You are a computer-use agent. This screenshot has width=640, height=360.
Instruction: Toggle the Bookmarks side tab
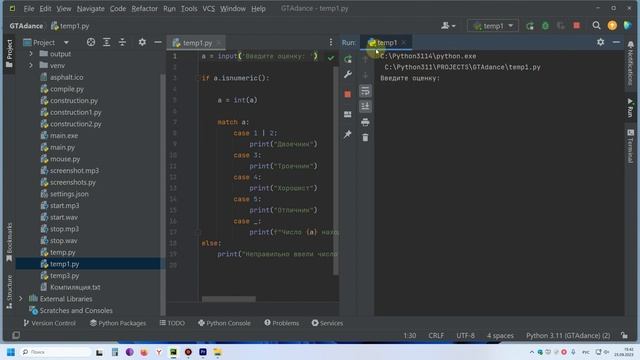(x=9, y=242)
